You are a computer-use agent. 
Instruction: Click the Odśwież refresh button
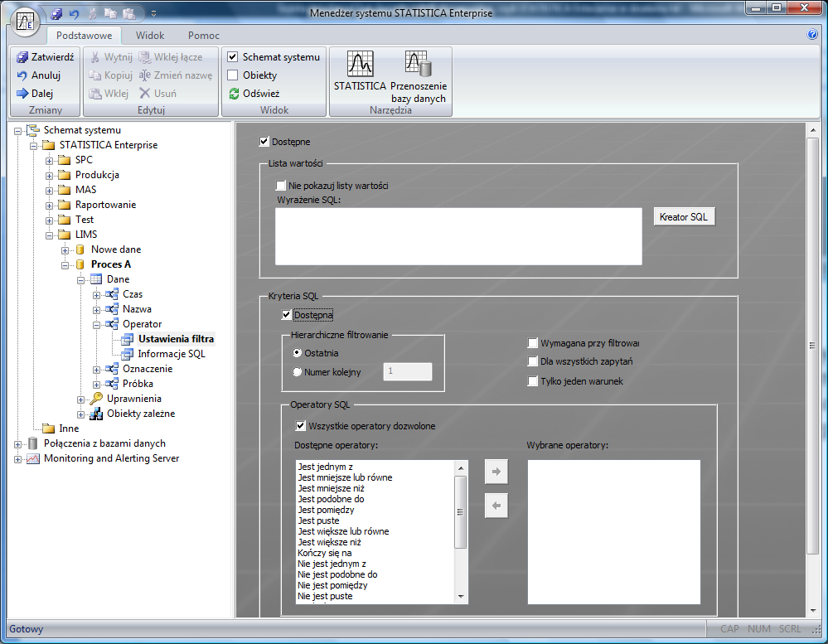[x=254, y=94]
